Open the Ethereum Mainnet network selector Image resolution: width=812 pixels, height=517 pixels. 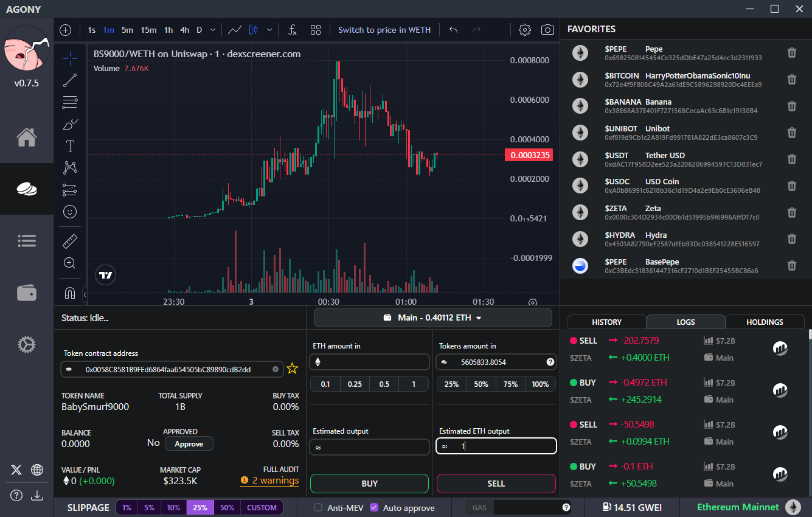tap(749, 507)
